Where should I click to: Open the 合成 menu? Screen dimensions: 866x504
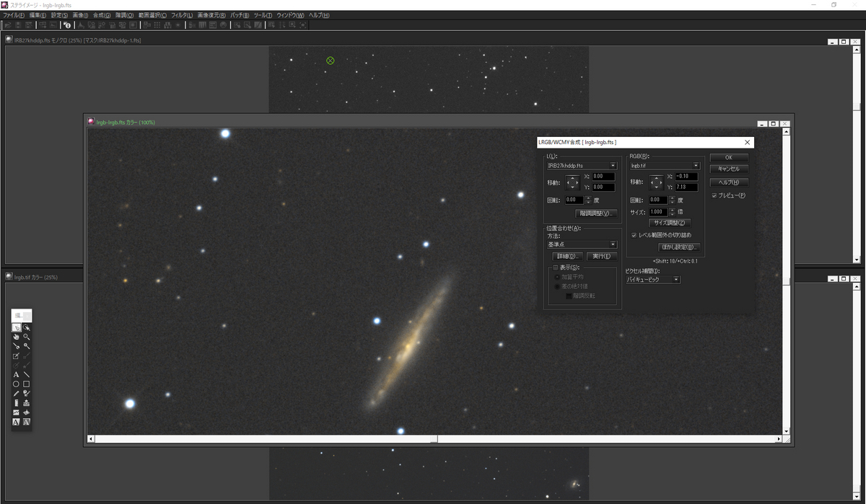coord(103,15)
